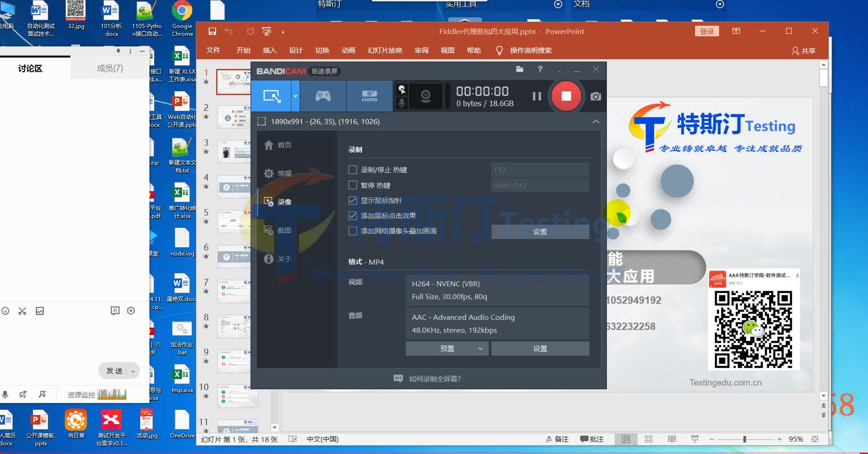
Task: Open 批注 comments pane in status bar
Action: [x=592, y=439]
